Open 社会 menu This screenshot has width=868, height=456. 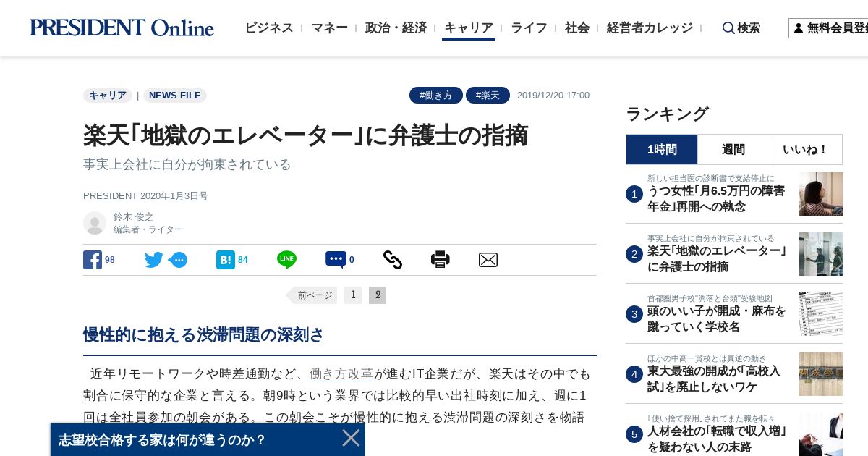coord(577,28)
